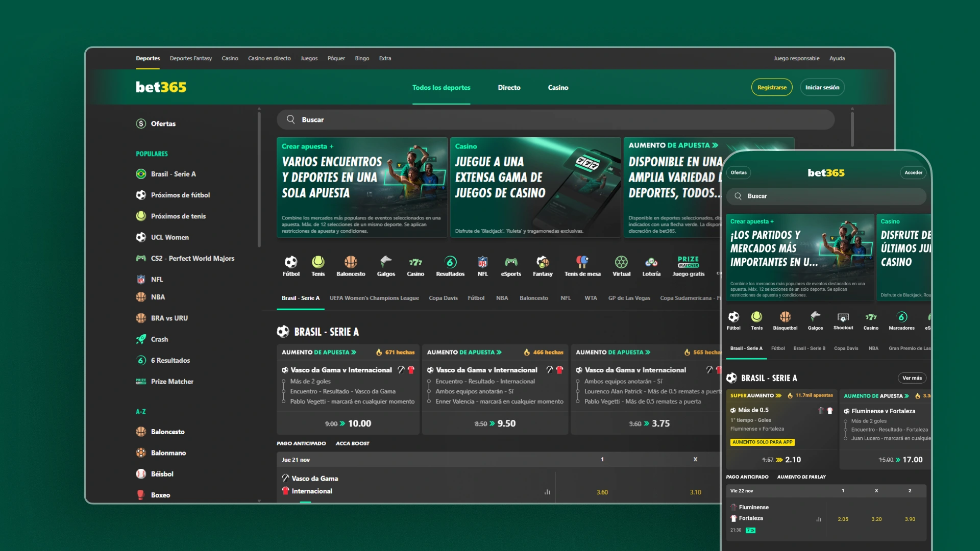Select the Tenis icon in desktop sports row
This screenshot has width=980, height=551.
tap(318, 262)
